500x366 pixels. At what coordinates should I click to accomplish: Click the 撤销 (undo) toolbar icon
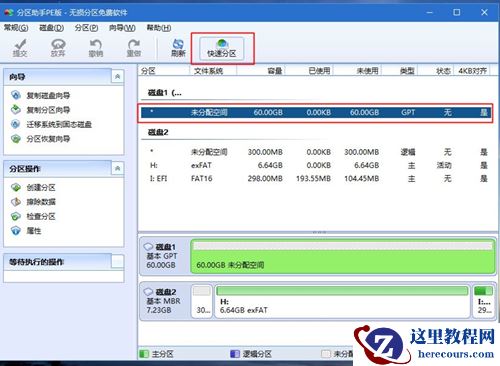(x=96, y=48)
